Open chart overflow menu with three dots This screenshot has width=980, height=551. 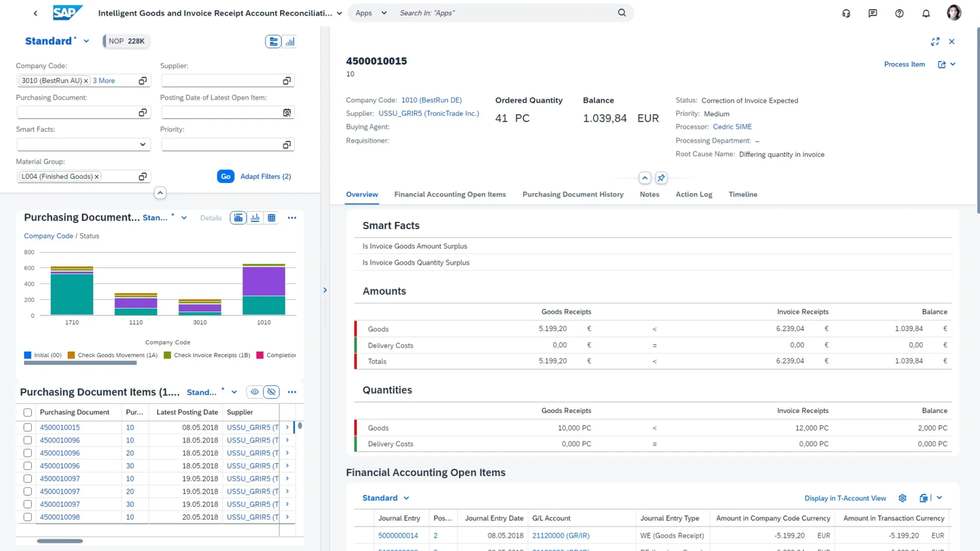click(x=292, y=218)
